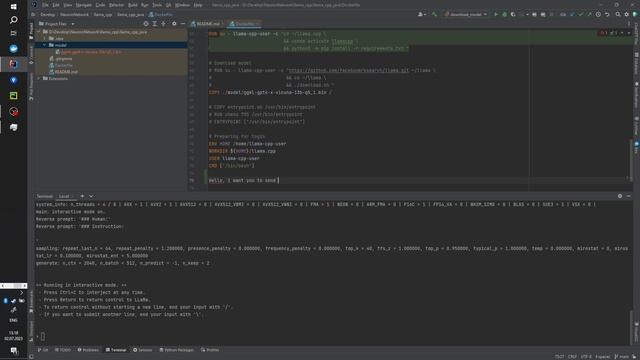Open the run configuration dropdown
This screenshot has width=640, height=360.
(466, 14)
